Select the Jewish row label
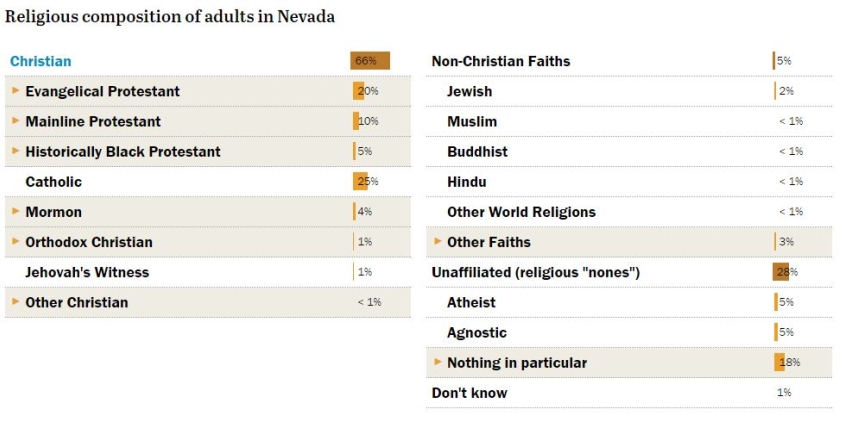 pos(470,91)
